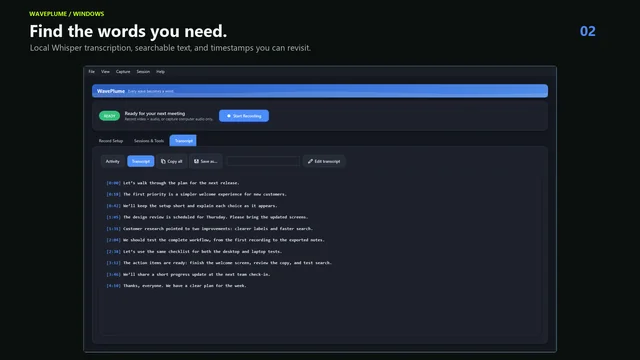Select the highlighted Transcript main tab

(x=183, y=140)
